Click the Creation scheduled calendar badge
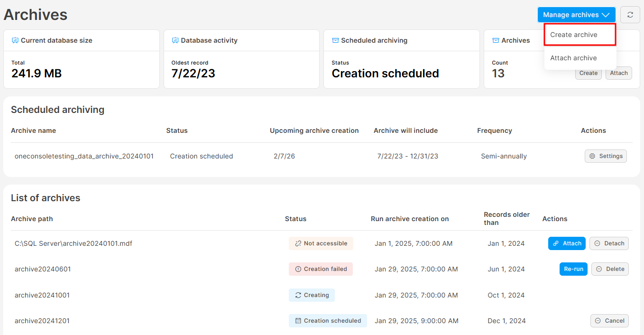 328,321
